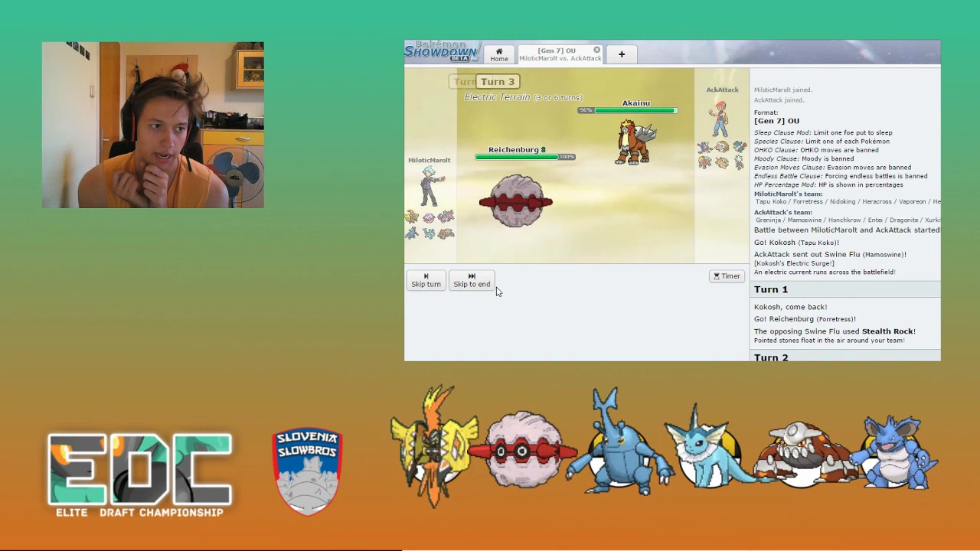Screen dimensions: 980x551
Task: Click the AckAttack username beside the battle
Action: [x=722, y=90]
